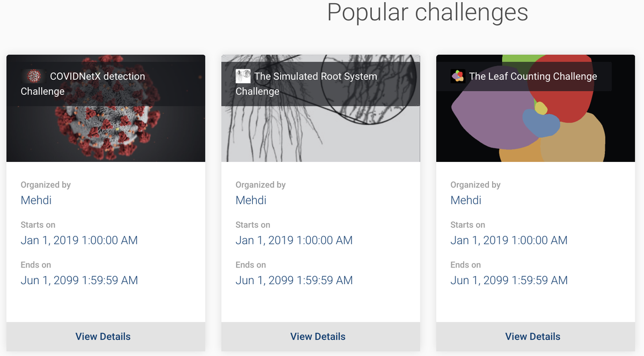This screenshot has height=356, width=644.
Task: Click the colorful leaf icon beside Leaf Counting title
Action: pyautogui.click(x=458, y=76)
